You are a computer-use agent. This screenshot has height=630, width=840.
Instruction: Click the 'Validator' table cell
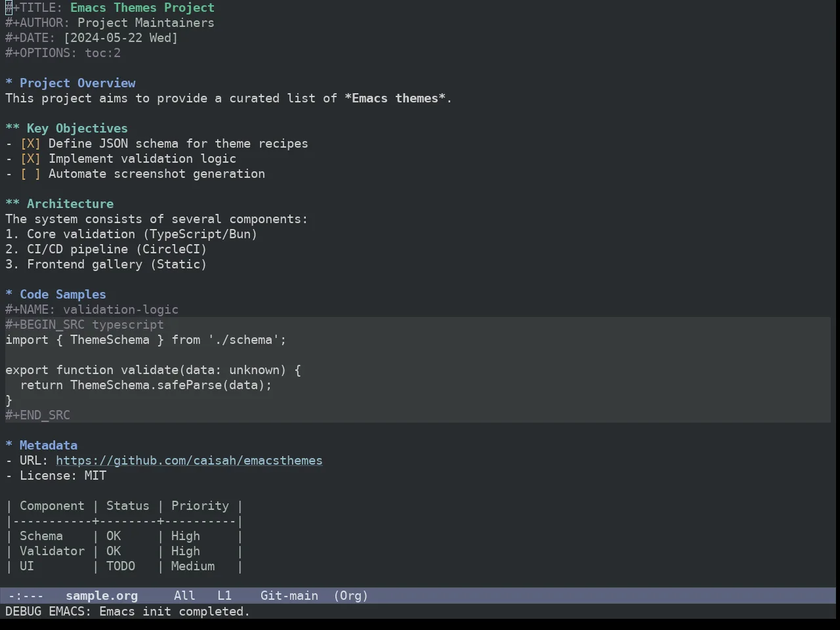click(52, 551)
